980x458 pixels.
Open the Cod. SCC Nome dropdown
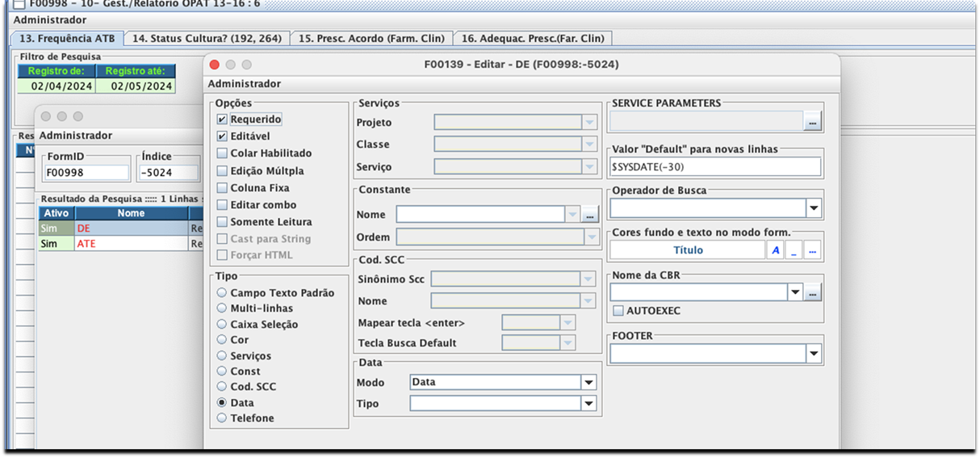[590, 300]
